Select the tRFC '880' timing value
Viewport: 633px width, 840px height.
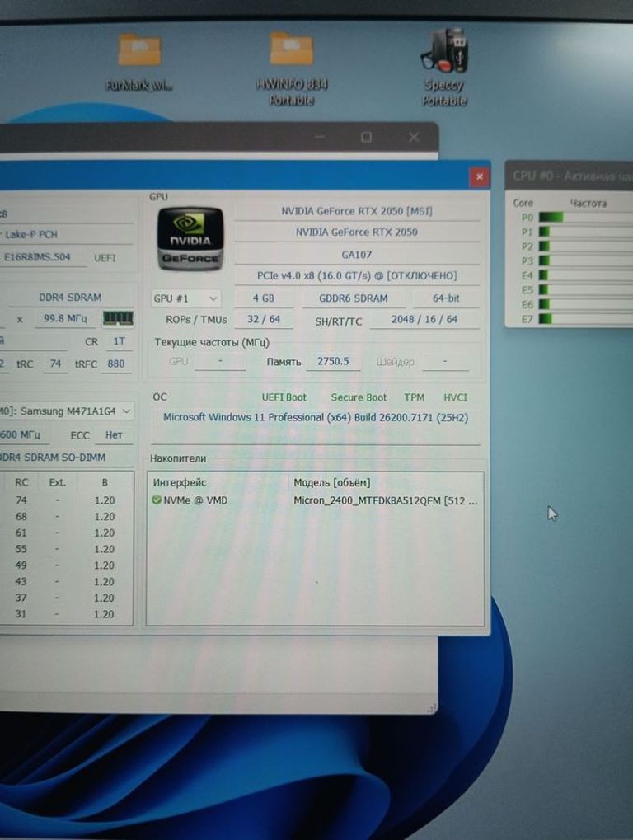(x=115, y=364)
